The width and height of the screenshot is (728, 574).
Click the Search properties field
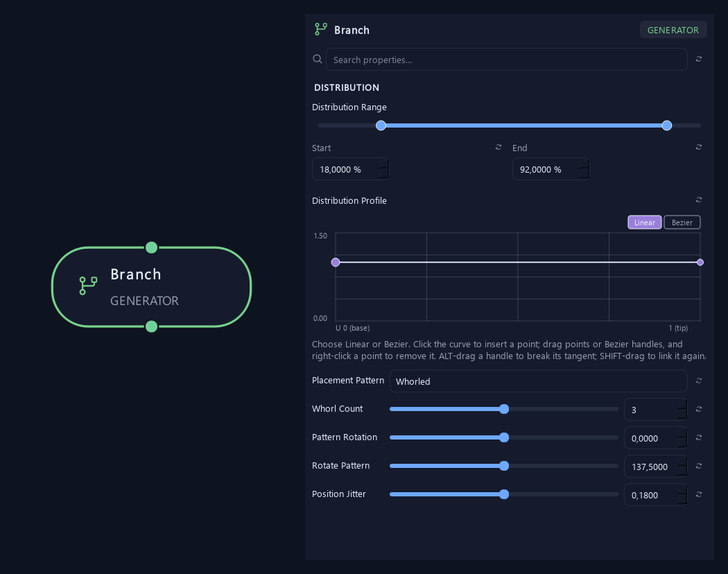coord(507,60)
